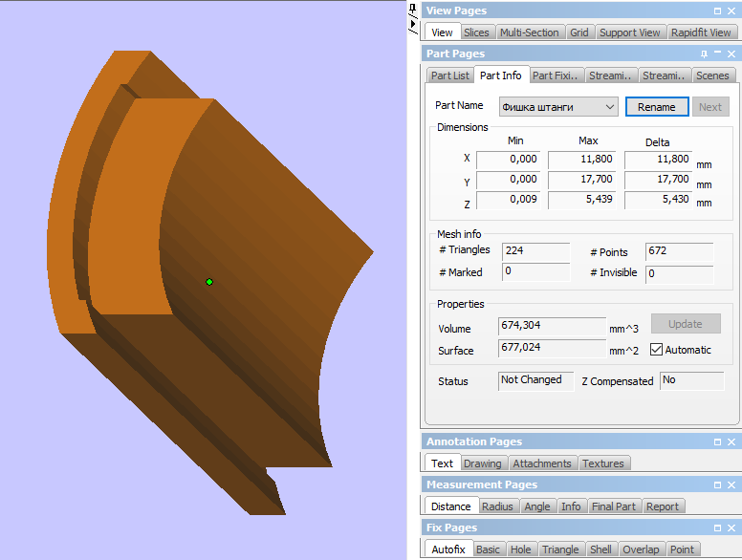Click the green marker point on the 3D part
This screenshot has height=560, width=742.
(208, 281)
